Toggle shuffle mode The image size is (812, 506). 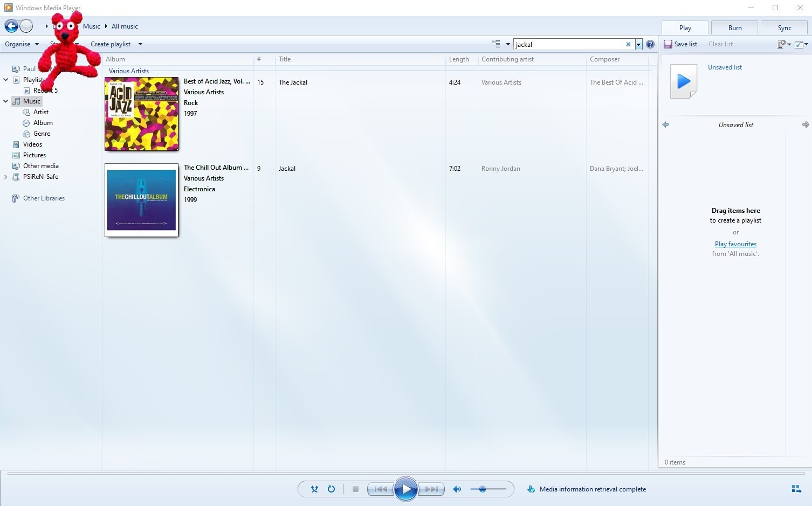point(314,489)
